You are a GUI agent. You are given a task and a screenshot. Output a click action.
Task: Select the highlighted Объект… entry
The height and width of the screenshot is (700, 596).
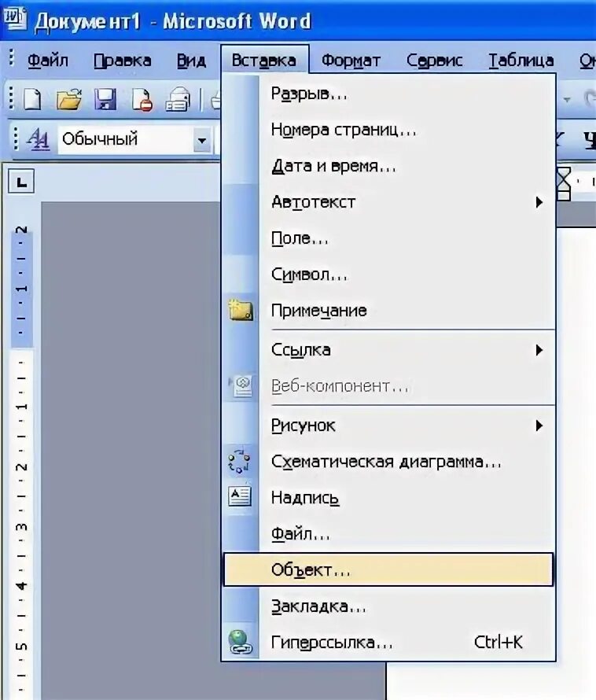point(388,569)
